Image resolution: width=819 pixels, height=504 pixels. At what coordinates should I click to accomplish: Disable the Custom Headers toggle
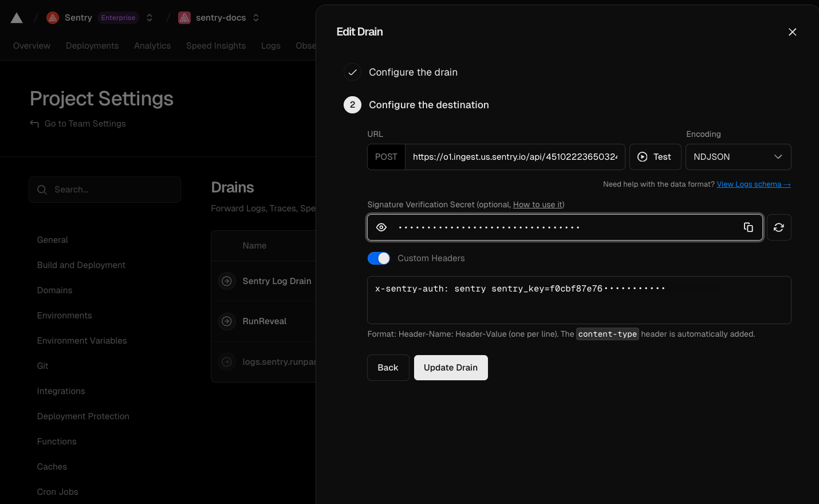click(x=379, y=258)
